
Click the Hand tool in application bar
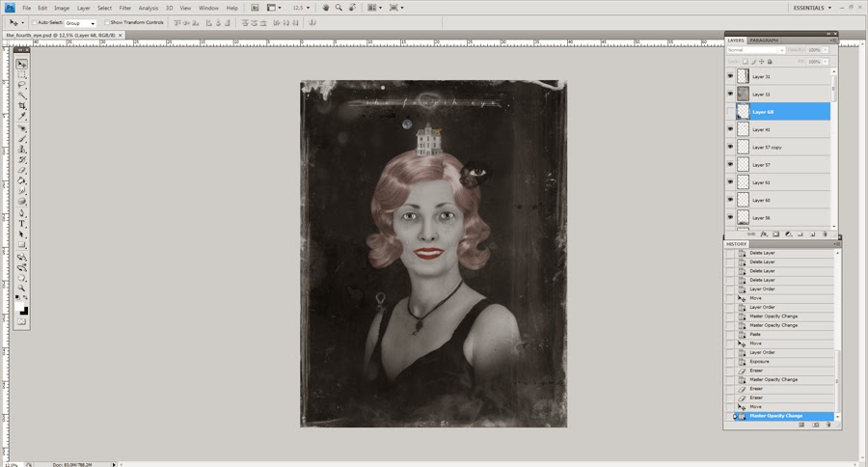[x=325, y=8]
